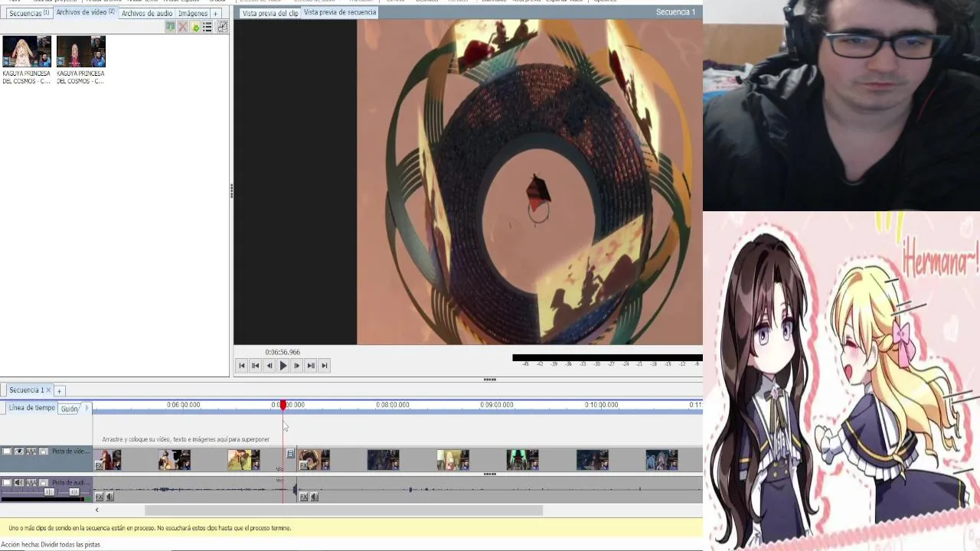This screenshot has width=980, height=551.
Task: Switch bin to list view icon
Action: click(207, 27)
